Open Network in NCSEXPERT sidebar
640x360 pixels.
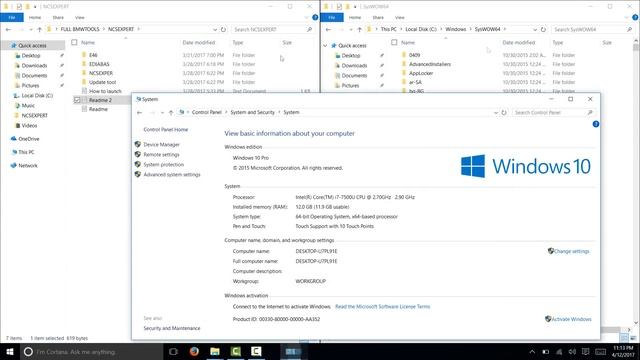(x=28, y=166)
